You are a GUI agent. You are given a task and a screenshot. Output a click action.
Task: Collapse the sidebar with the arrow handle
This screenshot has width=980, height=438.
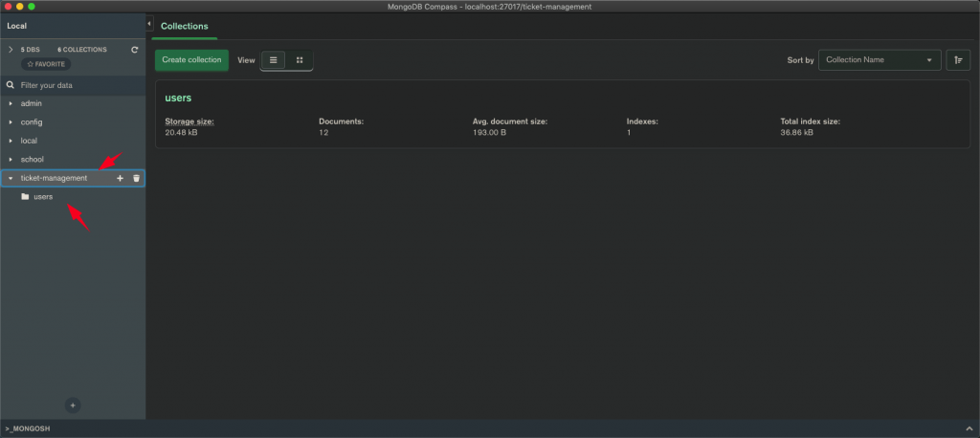149,24
